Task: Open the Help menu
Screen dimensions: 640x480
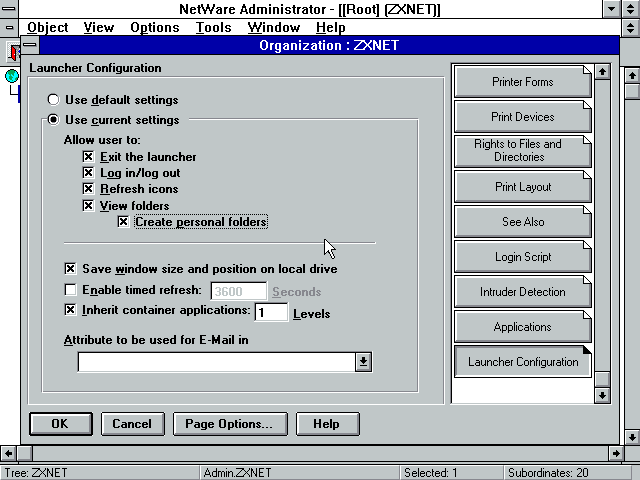Action: pyautogui.click(x=331, y=27)
